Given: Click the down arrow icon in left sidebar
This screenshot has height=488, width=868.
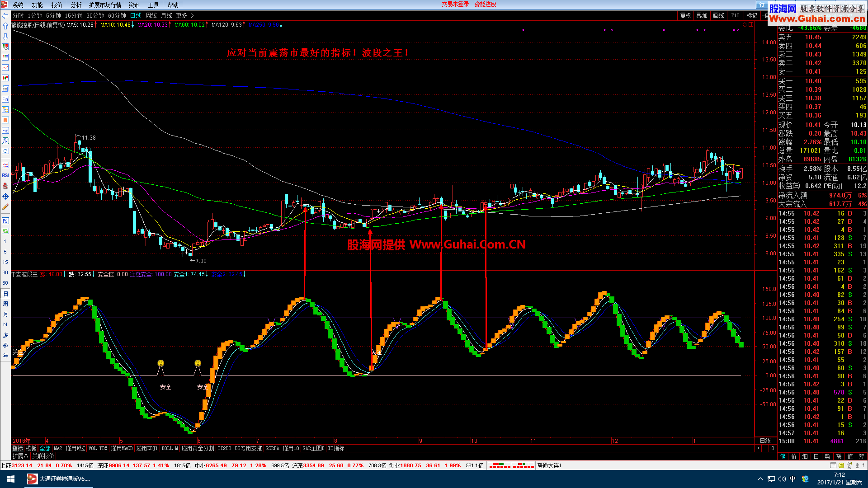Looking at the screenshot, I should [x=5, y=37].
